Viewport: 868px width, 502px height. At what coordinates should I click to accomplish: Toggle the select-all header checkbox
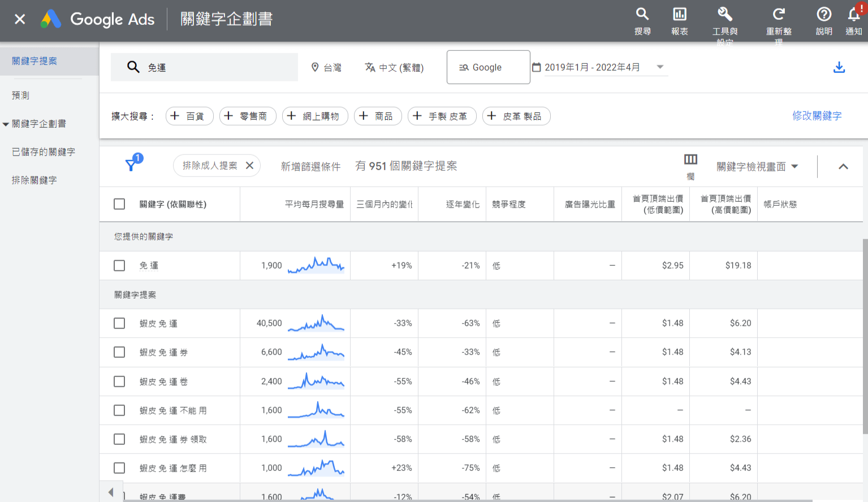point(119,204)
